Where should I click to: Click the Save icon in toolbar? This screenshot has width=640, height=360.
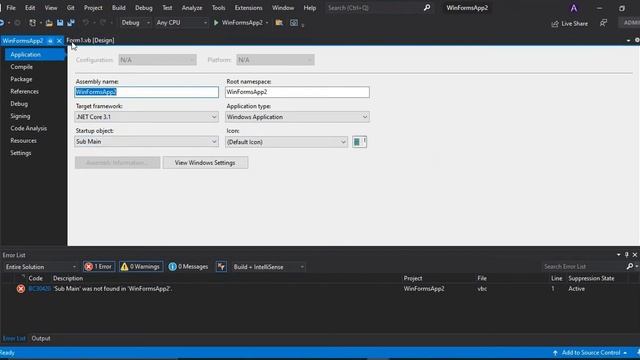click(60, 23)
